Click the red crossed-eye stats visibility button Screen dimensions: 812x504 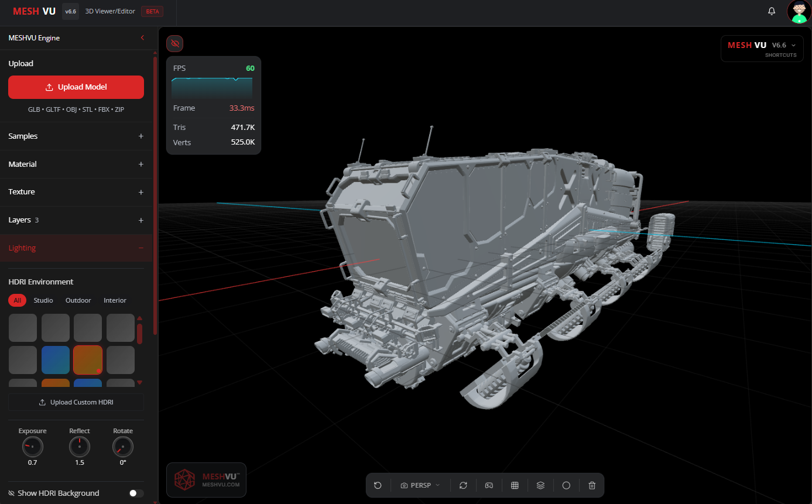174,43
